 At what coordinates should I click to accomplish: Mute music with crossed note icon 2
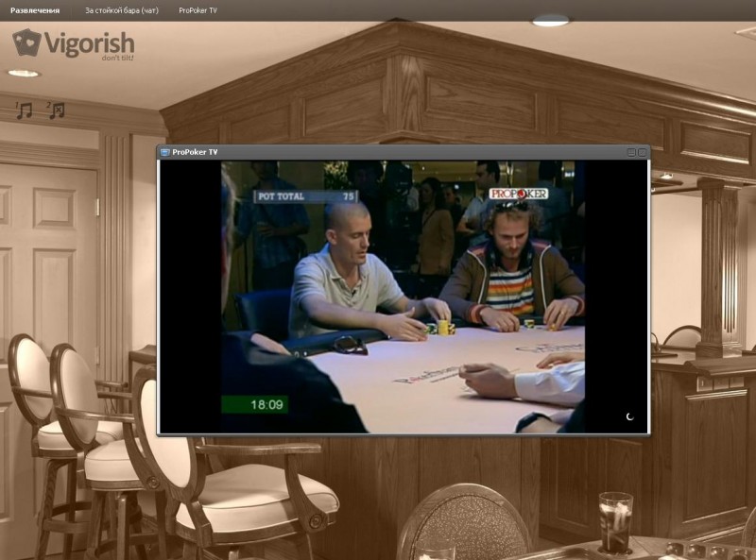pos(56,110)
